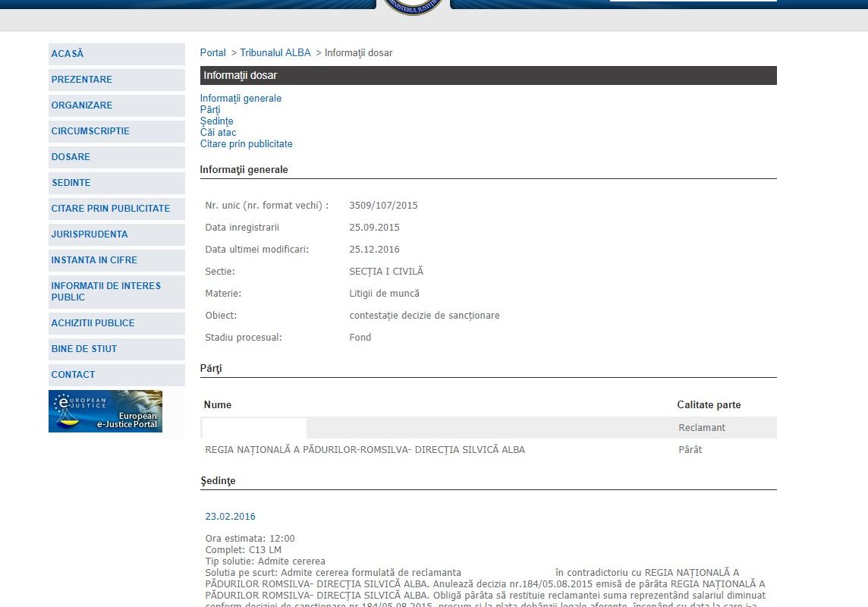Open PREZENTARE sidebar menu item
868x607 pixels.
tap(82, 80)
